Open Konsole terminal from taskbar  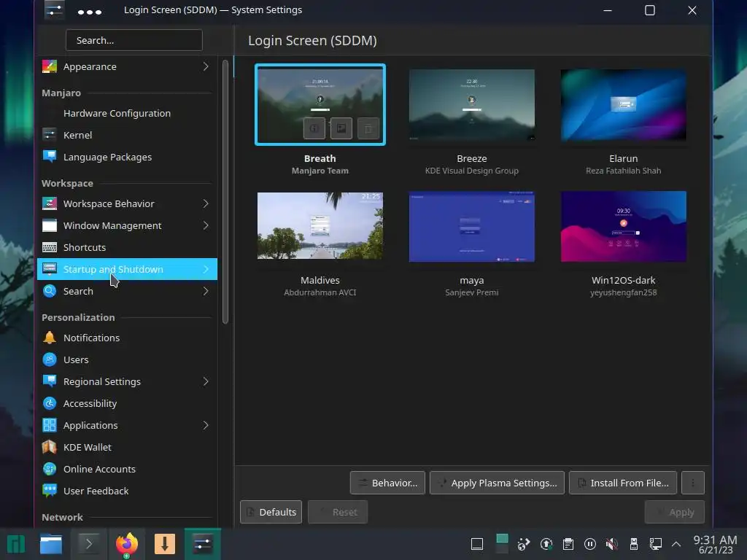(x=88, y=544)
